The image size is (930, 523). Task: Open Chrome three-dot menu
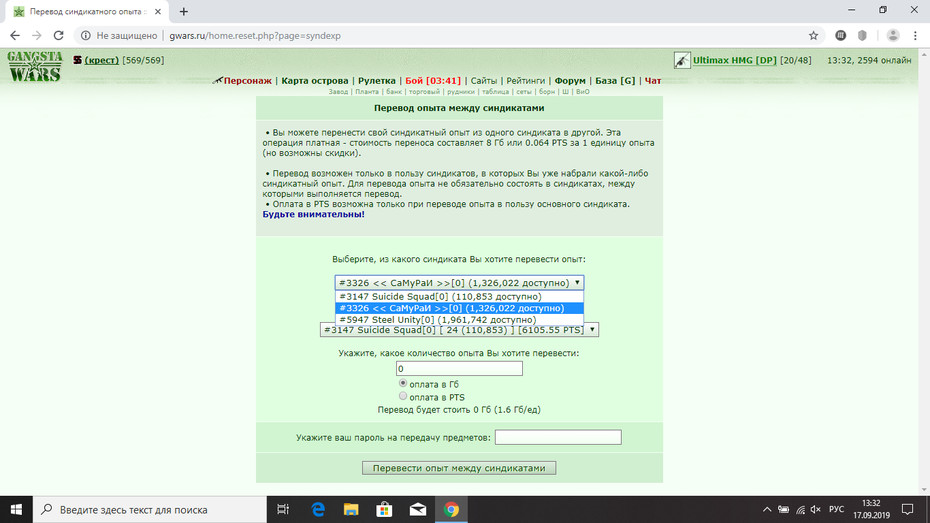point(915,36)
